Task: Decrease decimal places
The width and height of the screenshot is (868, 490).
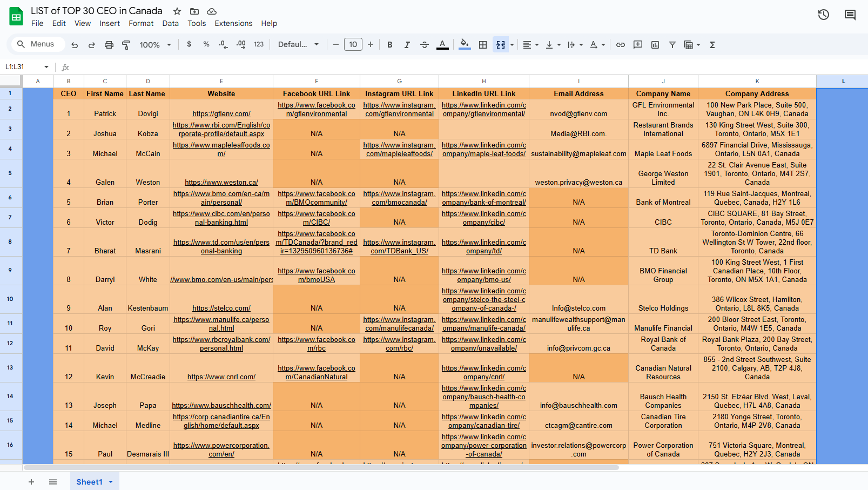Action: [x=224, y=44]
